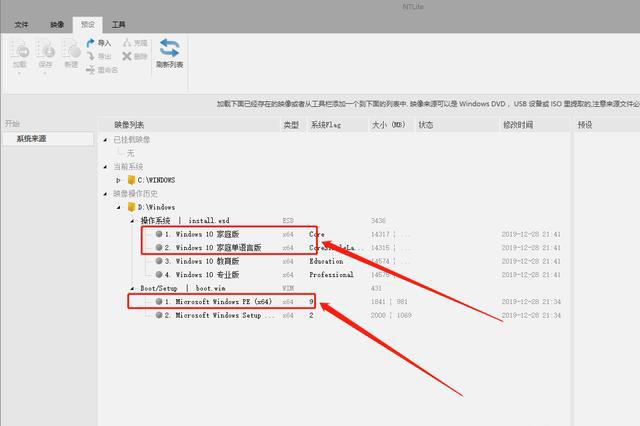Click the 预设 panel header on the right
Screen dimensions: 640x426
click(584, 125)
